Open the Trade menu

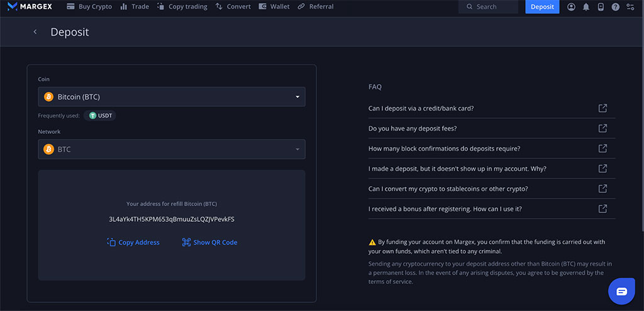coord(135,6)
